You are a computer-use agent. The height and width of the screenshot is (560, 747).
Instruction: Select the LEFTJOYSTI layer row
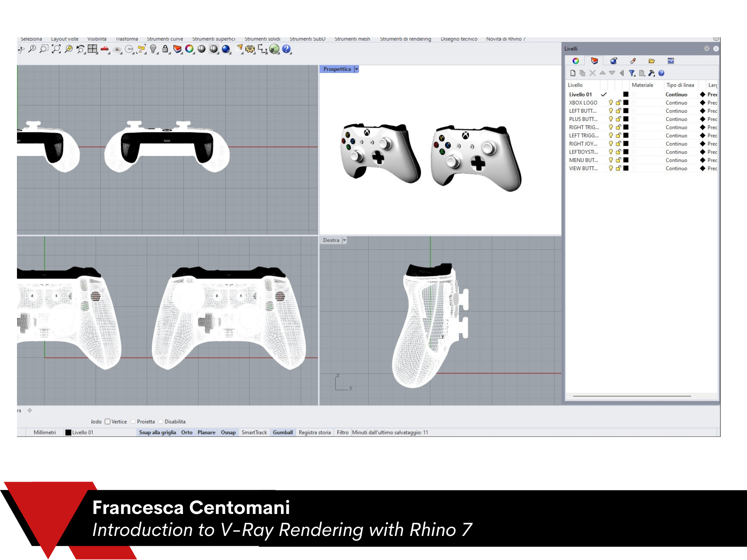(x=642, y=152)
